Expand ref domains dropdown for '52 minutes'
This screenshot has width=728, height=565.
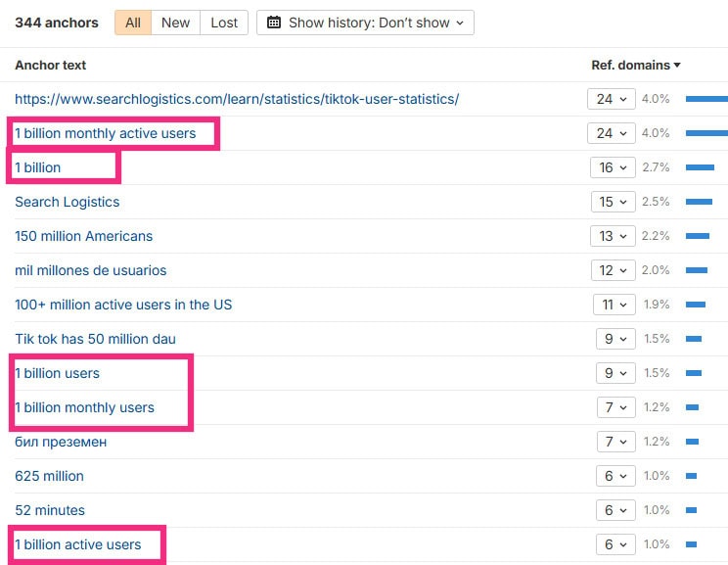coord(615,510)
